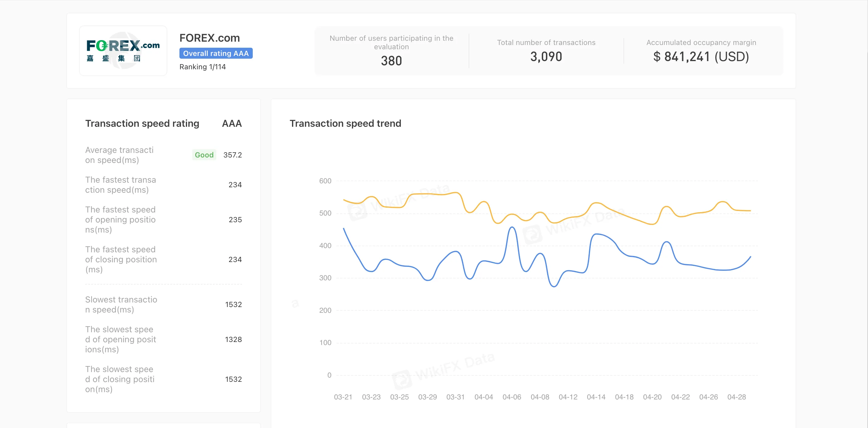
Task: Click the Good speed rating tag
Action: click(x=204, y=155)
